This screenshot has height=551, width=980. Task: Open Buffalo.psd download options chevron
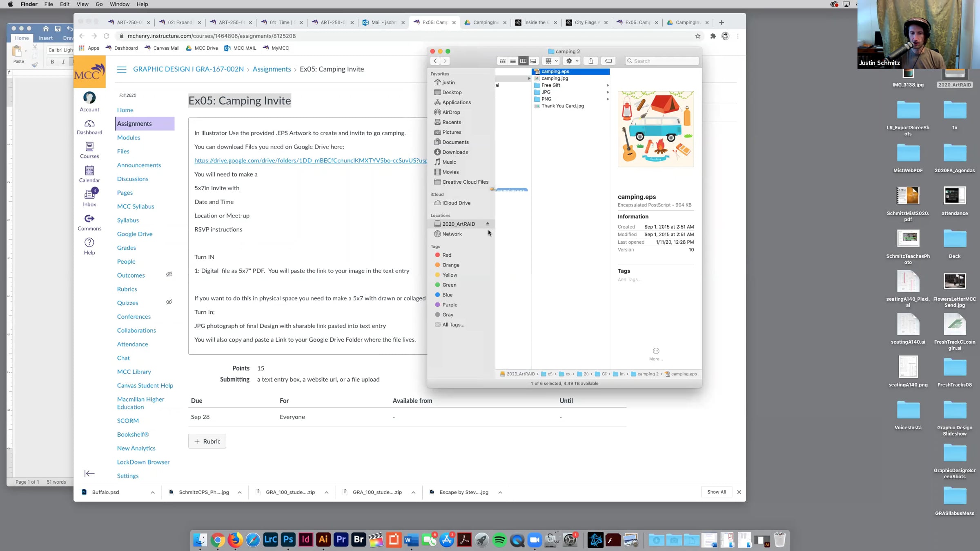pos(153,492)
